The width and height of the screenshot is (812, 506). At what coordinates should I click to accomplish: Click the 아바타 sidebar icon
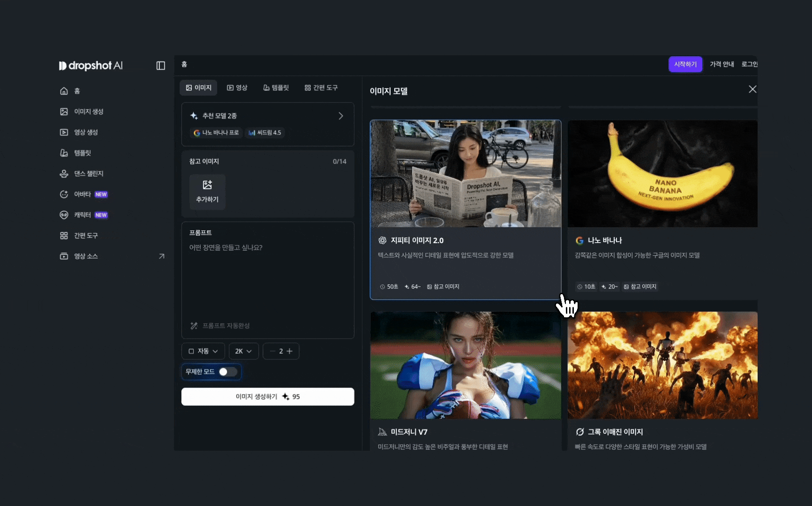click(64, 194)
